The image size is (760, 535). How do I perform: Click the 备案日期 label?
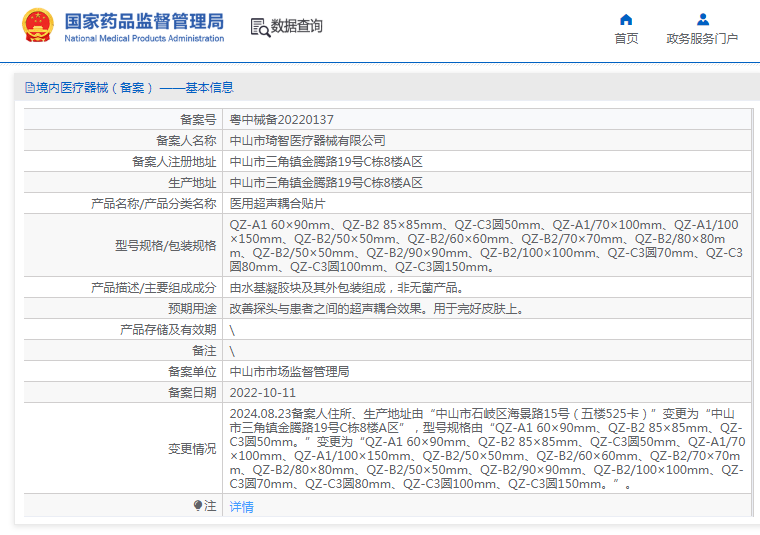[x=192, y=393]
